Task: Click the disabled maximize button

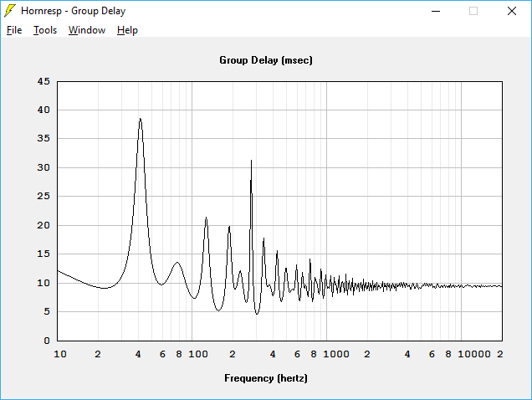Action: (473, 11)
